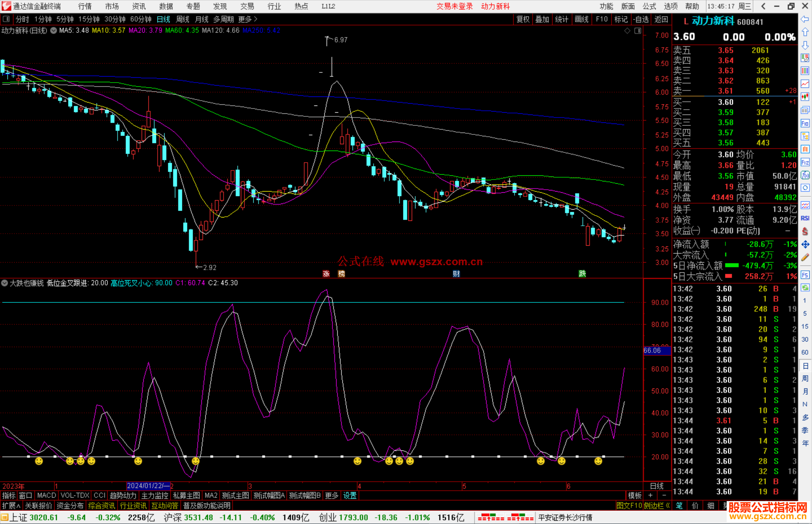Toggle the sub-chart indicator circle button

pyautogui.click(x=5, y=283)
